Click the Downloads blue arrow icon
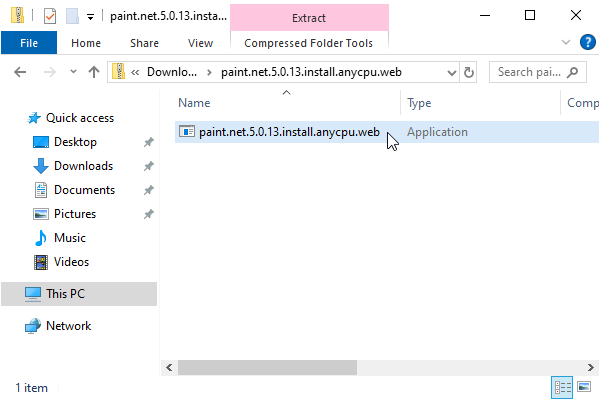Viewport: 600px width, 400px height. coord(41,166)
